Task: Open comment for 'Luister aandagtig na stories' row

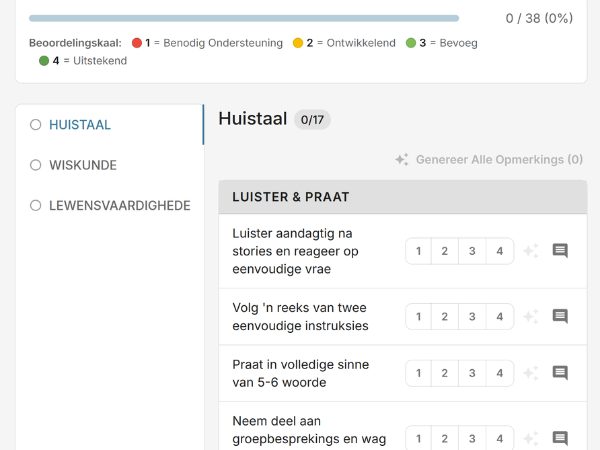Action: (560, 251)
